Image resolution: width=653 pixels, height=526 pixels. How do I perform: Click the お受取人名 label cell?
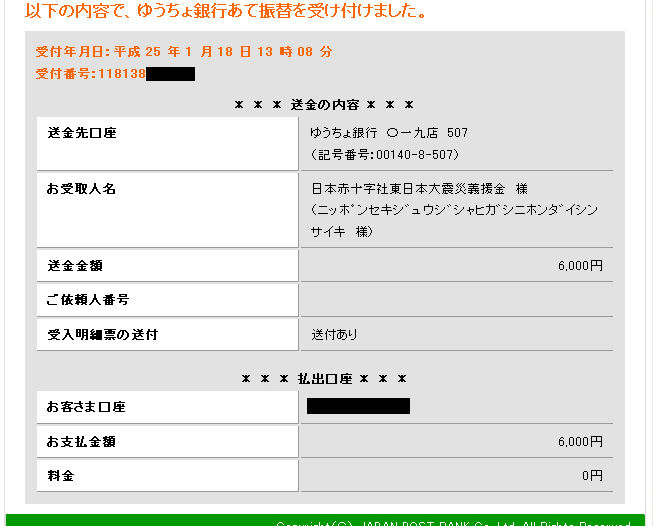tap(167, 210)
